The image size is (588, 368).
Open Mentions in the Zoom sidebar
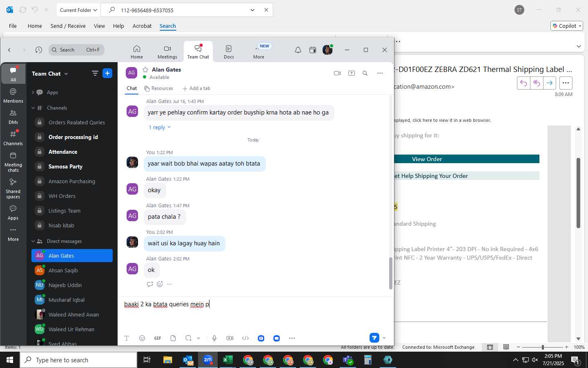[13, 96]
